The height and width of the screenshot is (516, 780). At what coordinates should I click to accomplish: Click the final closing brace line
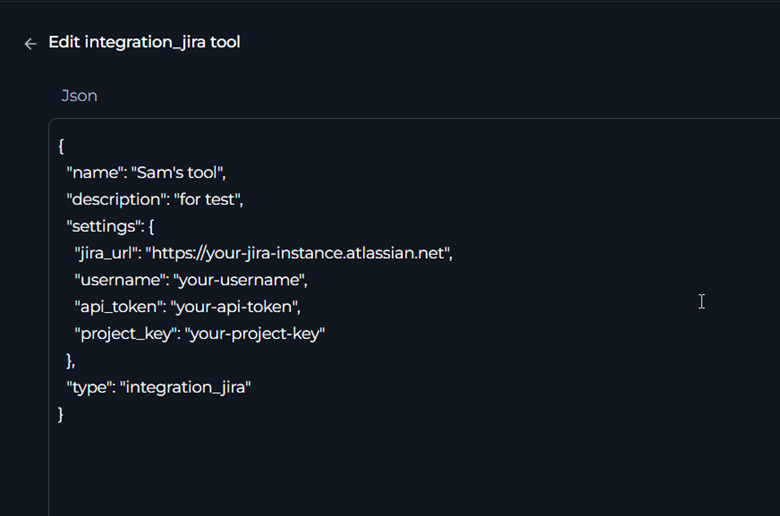[x=61, y=414]
